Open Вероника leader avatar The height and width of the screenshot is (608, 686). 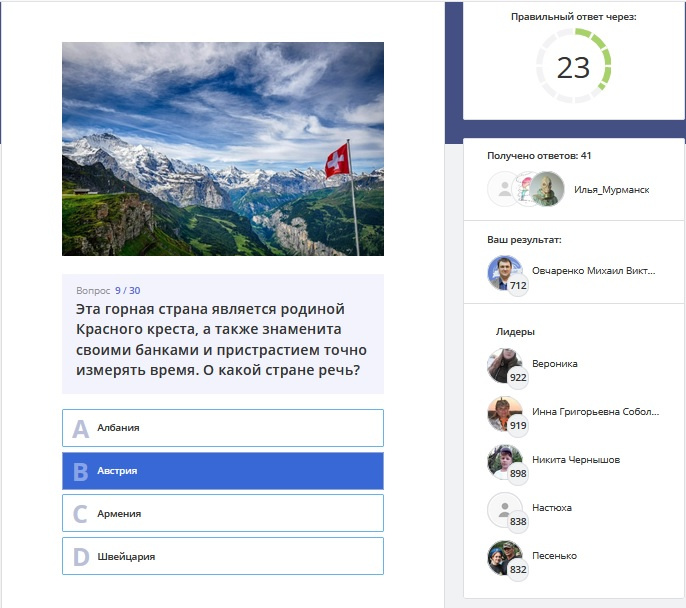[x=504, y=365]
